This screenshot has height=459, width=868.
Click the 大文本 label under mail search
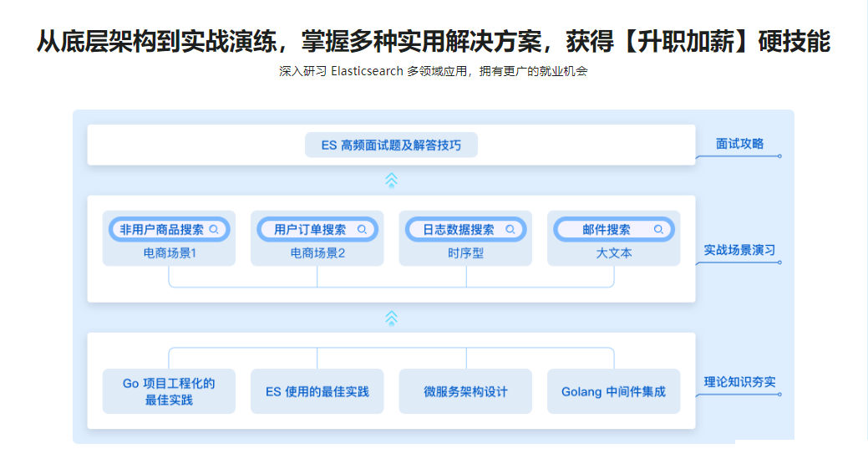(613, 253)
